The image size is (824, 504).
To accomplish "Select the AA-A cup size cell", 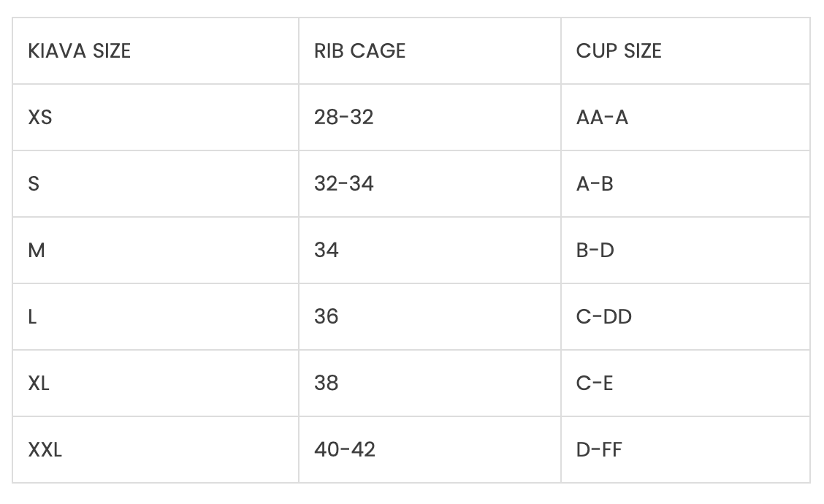I will tap(602, 118).
